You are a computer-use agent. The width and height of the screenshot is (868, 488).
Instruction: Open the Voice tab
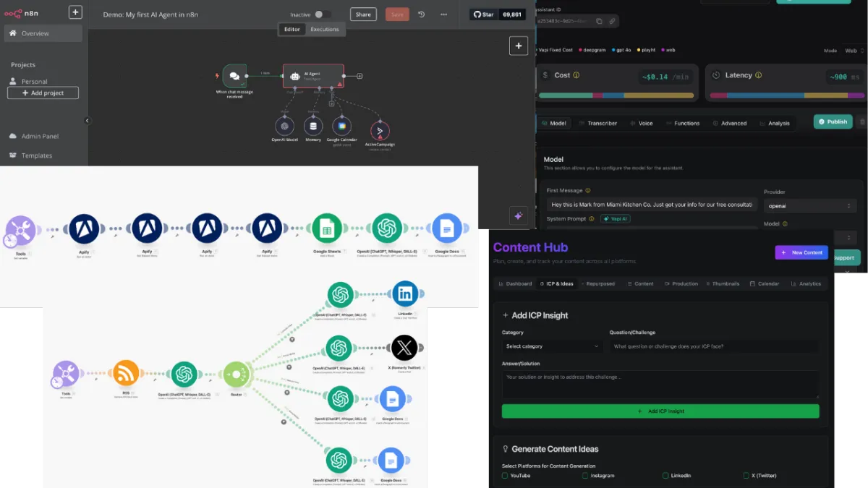(x=641, y=124)
